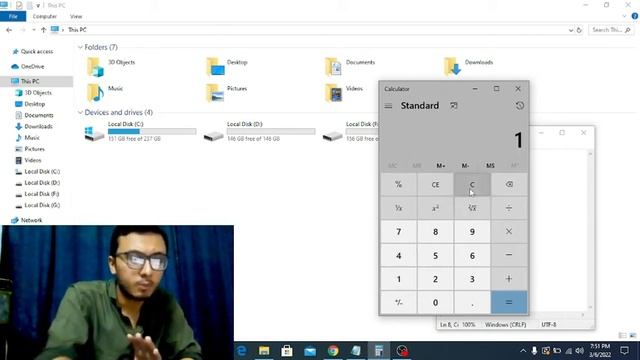This screenshot has width=640, height=360.
Task: Click the plus/minus sign toggle key
Action: 399,302
